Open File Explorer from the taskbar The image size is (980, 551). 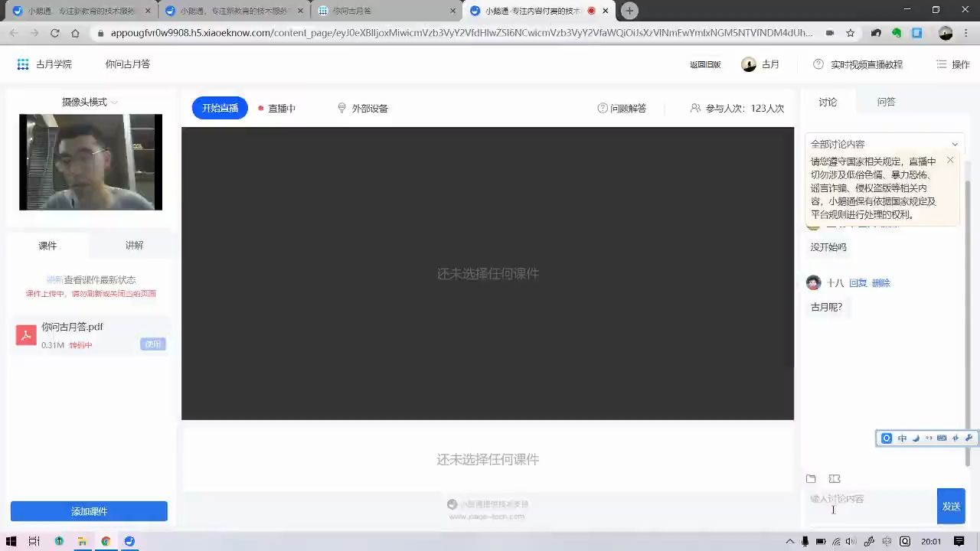[x=82, y=541]
